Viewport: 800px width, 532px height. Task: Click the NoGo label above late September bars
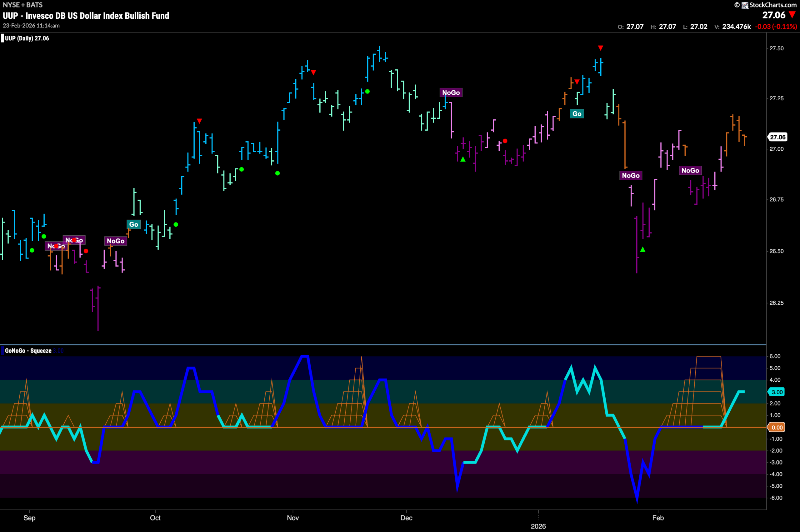click(x=116, y=241)
